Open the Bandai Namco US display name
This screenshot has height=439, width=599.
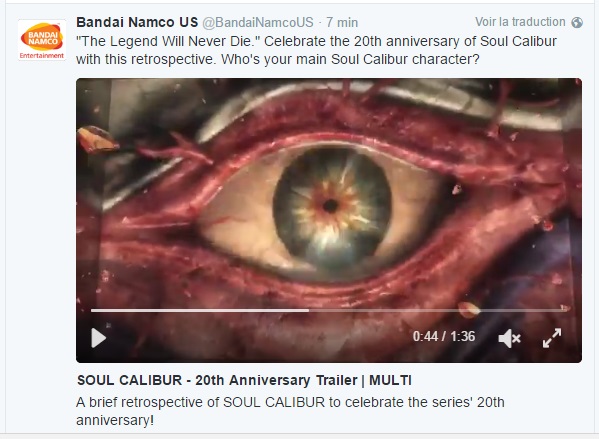click(137, 22)
